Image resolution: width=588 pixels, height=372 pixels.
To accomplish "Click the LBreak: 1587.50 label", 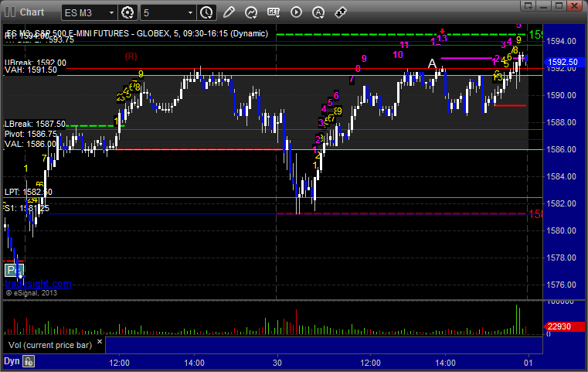I will point(35,124).
